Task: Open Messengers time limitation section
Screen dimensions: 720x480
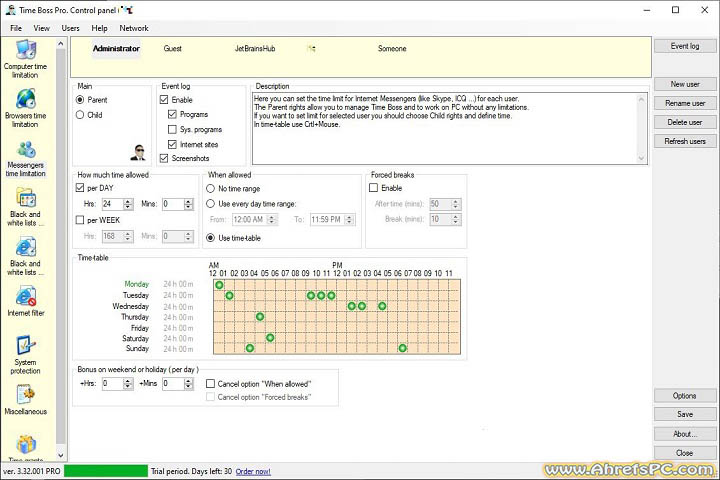Action: click(25, 159)
